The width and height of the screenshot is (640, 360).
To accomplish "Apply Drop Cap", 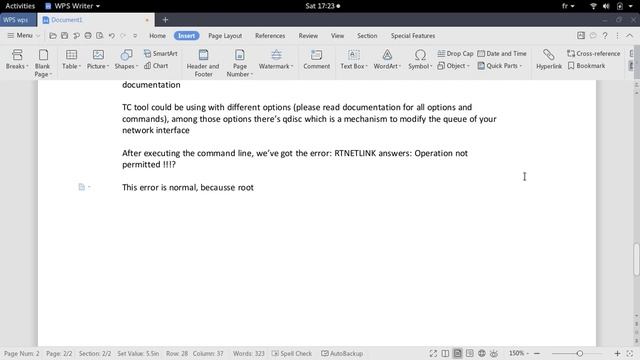I will click(455, 53).
